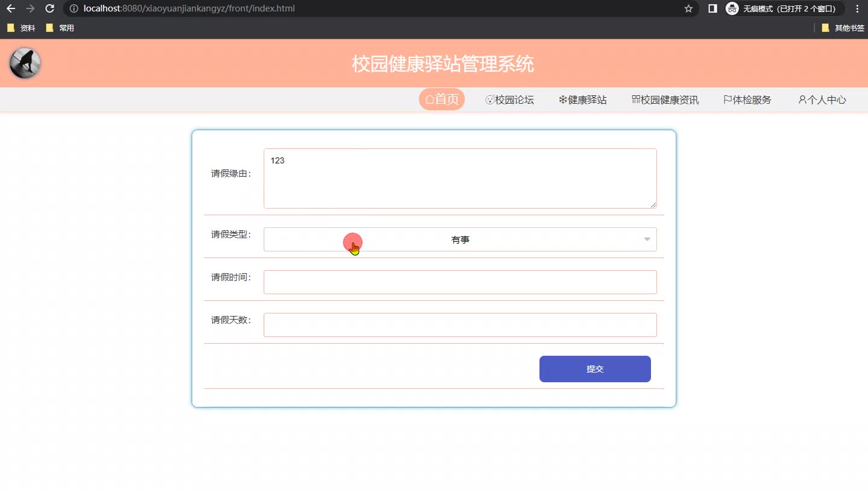Click the 请假时间 input field
The image size is (868, 492).
coord(460,282)
